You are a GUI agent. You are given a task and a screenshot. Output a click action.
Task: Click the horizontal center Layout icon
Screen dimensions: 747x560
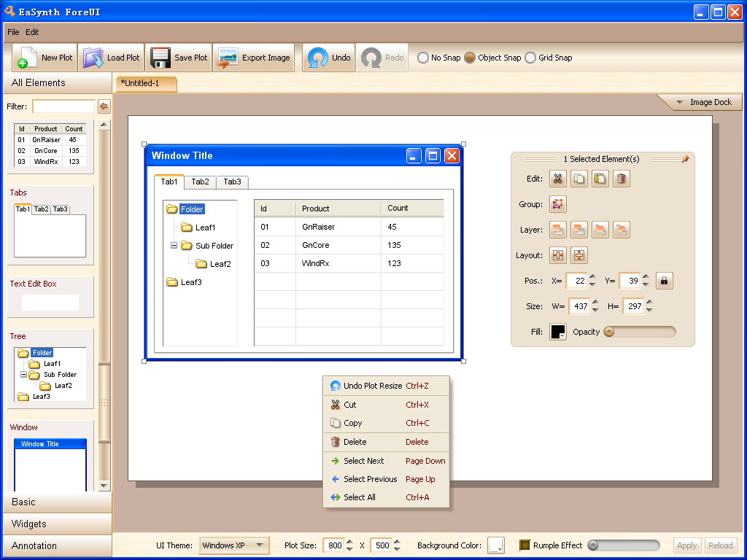(x=557, y=255)
